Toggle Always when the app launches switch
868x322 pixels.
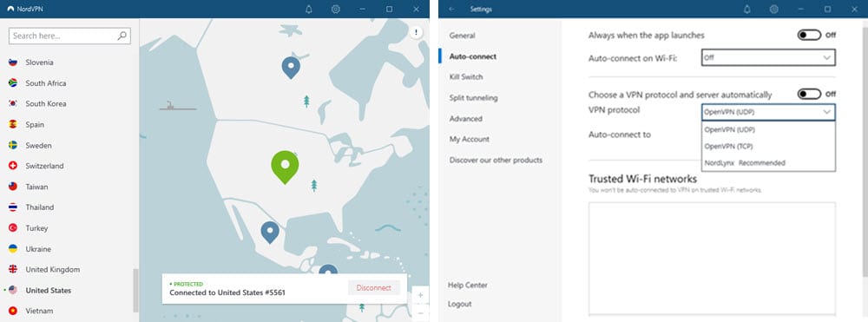[x=809, y=36]
